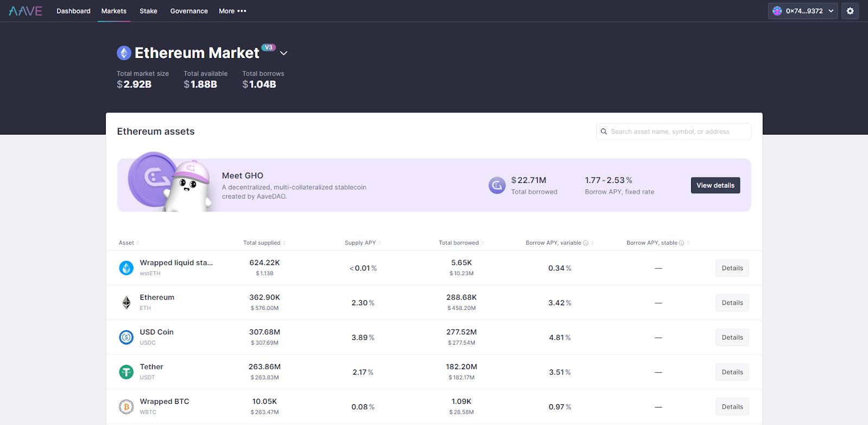Screen dimensions: 868x425
Task: Click the Meet GHO banner title
Action: tap(242, 175)
